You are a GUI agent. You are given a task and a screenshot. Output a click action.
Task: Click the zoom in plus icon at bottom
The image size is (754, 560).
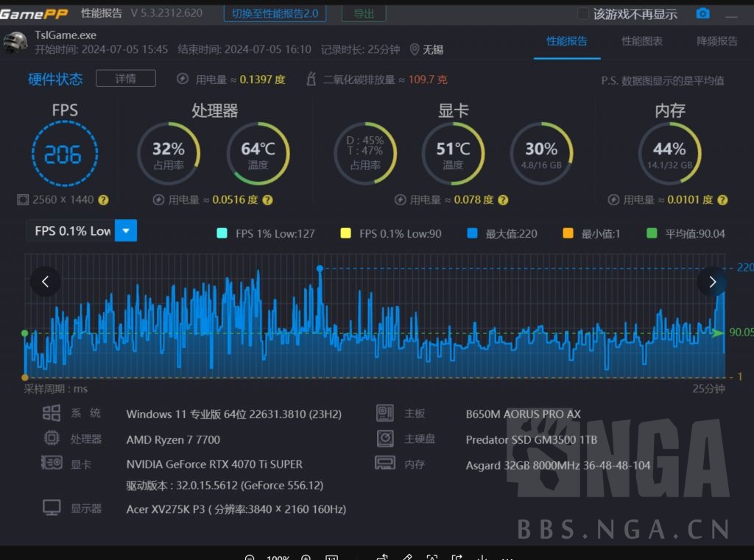pos(306,557)
